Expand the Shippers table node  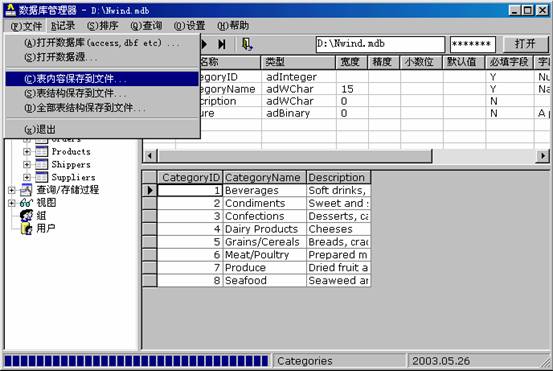(27, 164)
